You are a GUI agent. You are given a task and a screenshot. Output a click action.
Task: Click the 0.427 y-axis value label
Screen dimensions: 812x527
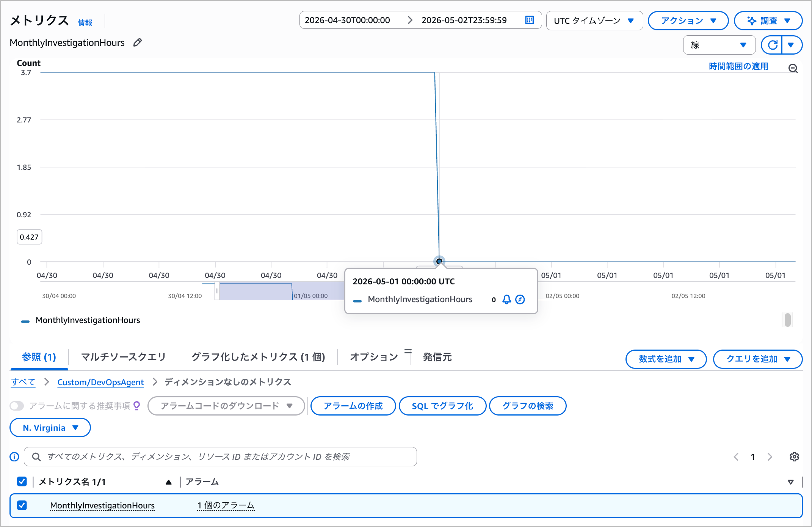coord(29,237)
